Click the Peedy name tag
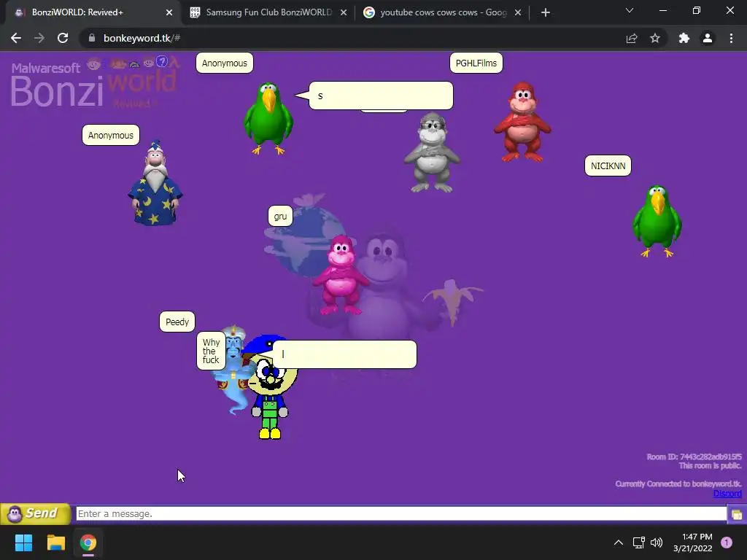This screenshot has width=747, height=560. coord(177,322)
